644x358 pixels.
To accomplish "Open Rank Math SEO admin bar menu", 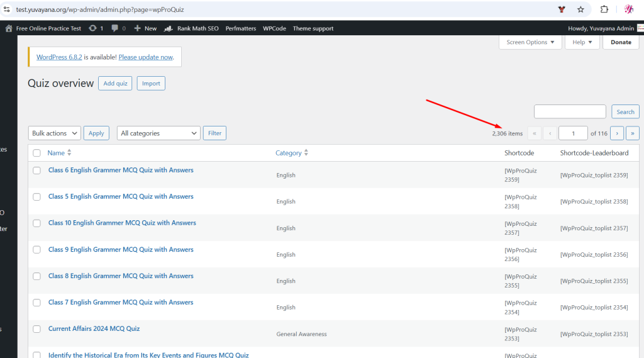I will [192, 28].
